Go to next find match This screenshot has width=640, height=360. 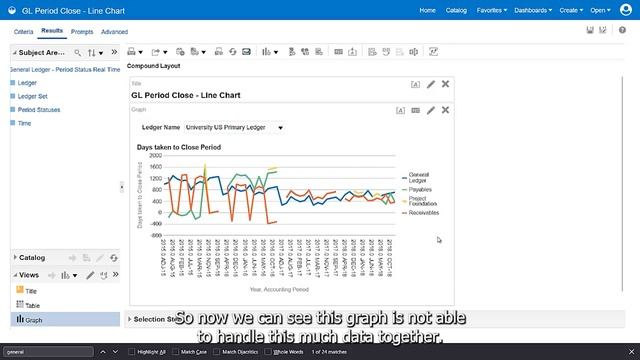(x=115, y=351)
